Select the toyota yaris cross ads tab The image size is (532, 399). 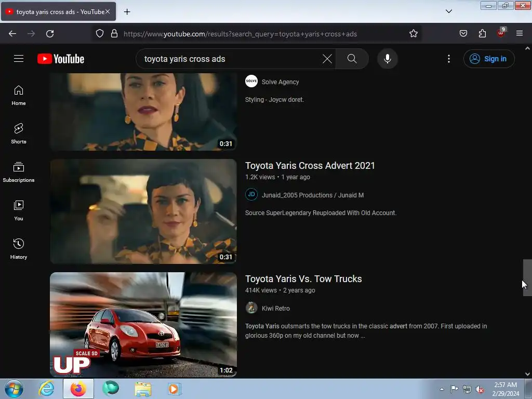pyautogui.click(x=58, y=11)
